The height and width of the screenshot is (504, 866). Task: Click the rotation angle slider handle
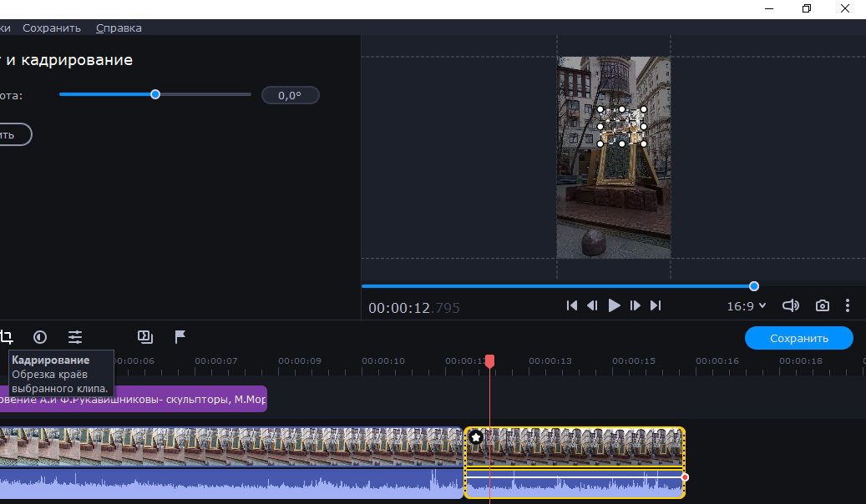tap(155, 94)
